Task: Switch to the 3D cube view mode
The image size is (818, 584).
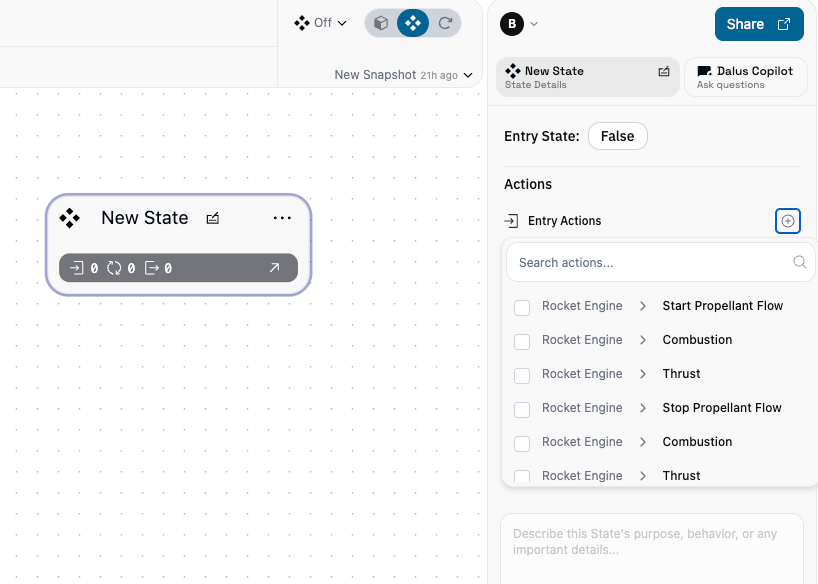Action: click(x=381, y=23)
